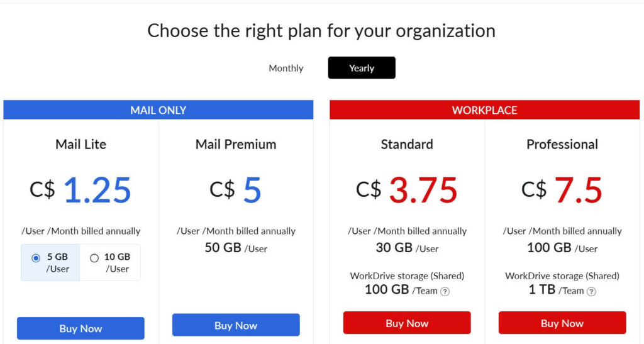644x344 pixels.
Task: Click the C$ 3.75 price
Action: pos(407,190)
